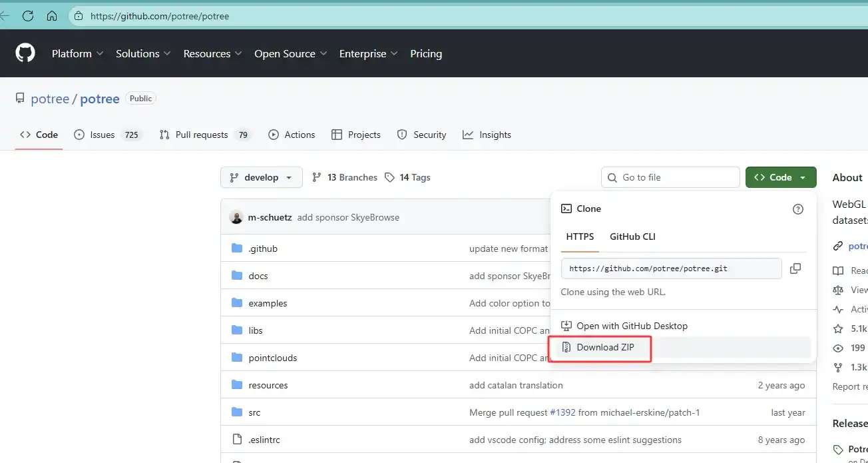Click the GitHub Octocat logo

point(25,53)
